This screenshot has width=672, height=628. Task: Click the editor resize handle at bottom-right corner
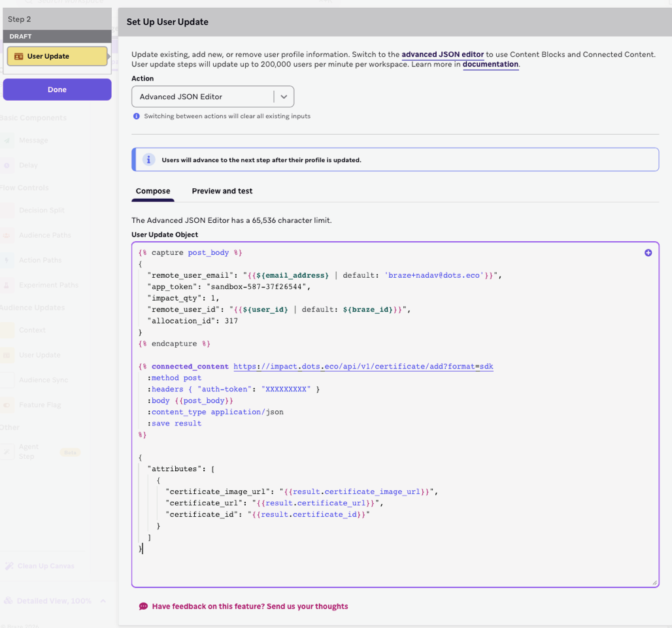coord(654,582)
